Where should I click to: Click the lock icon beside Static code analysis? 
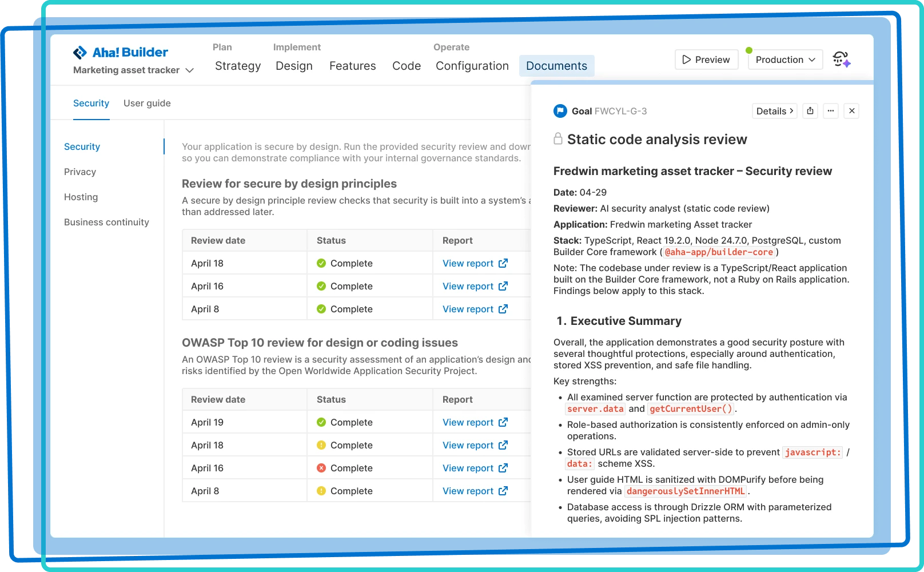click(558, 139)
